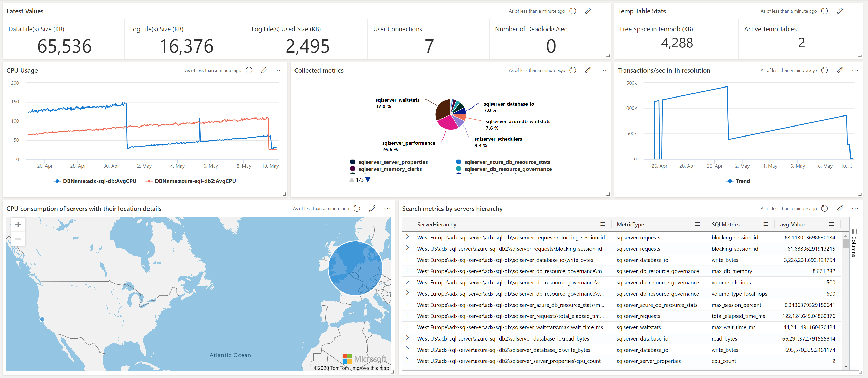Edit the CPU consumption map tile
The width and height of the screenshot is (868, 378).
coord(372,209)
